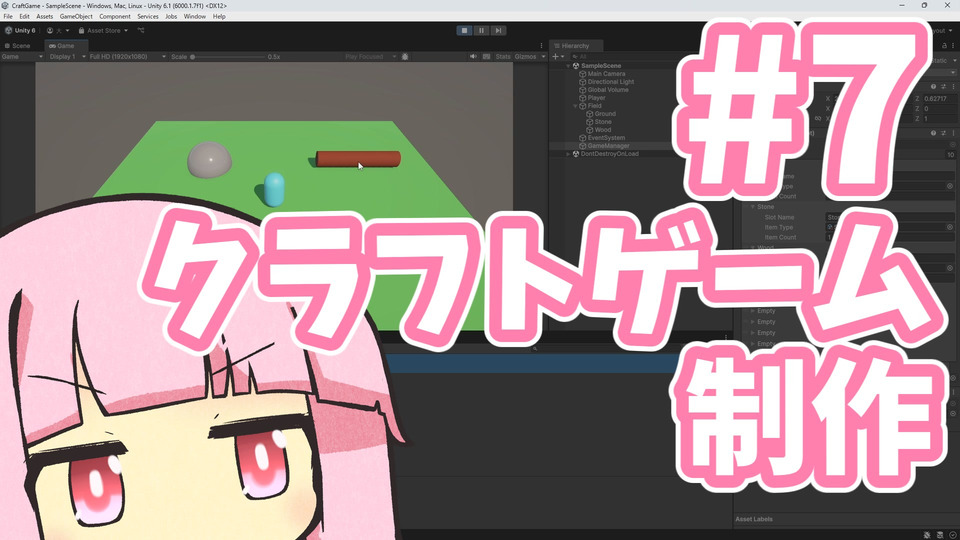Screen dimensions: 960x540
Task: Open the GameObject menu
Action: coord(76,17)
